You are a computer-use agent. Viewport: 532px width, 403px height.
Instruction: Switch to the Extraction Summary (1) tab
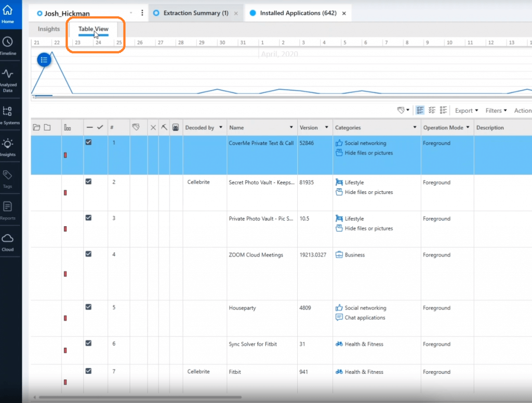[x=195, y=13]
